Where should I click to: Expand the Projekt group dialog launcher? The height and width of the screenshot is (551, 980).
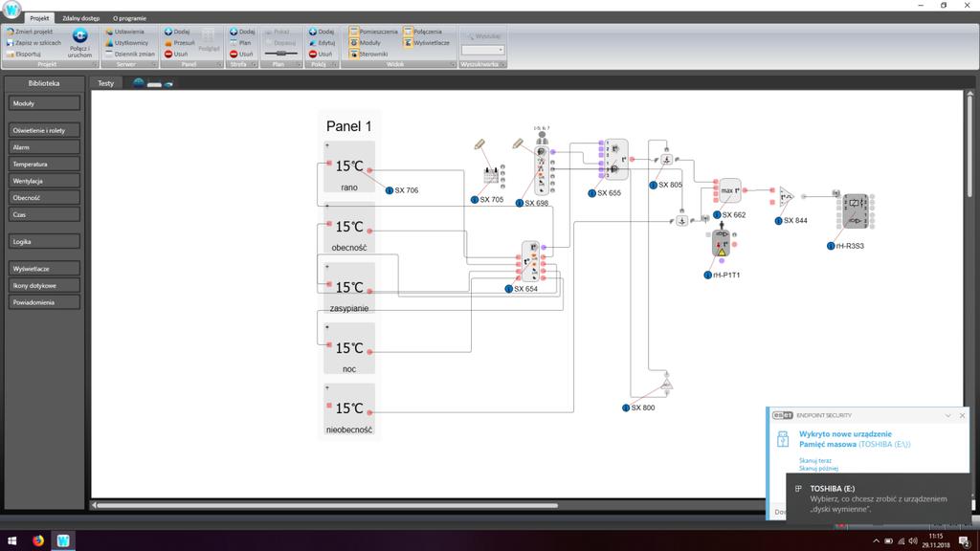pyautogui.click(x=95, y=64)
